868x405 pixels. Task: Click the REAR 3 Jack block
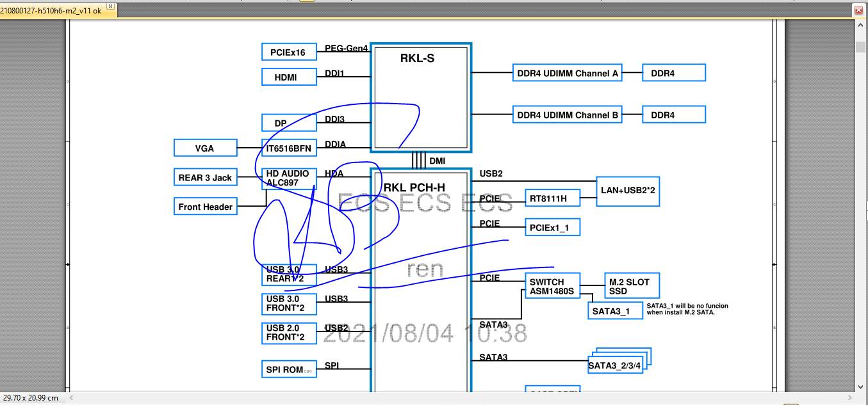[205, 177]
